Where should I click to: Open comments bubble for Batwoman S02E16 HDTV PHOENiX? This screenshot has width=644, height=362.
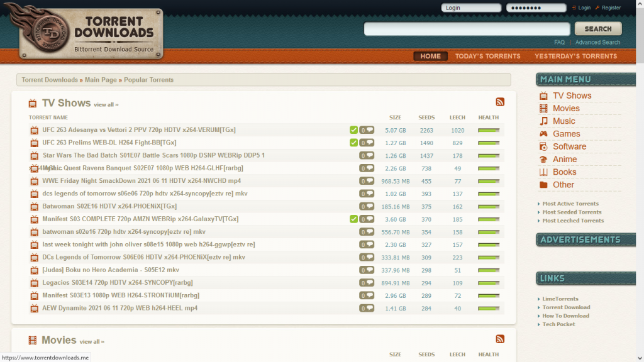(367, 206)
